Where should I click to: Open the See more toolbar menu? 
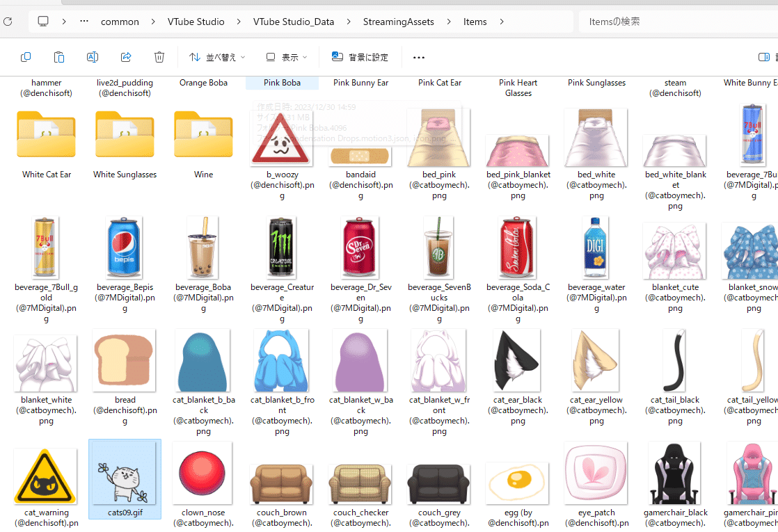418,57
